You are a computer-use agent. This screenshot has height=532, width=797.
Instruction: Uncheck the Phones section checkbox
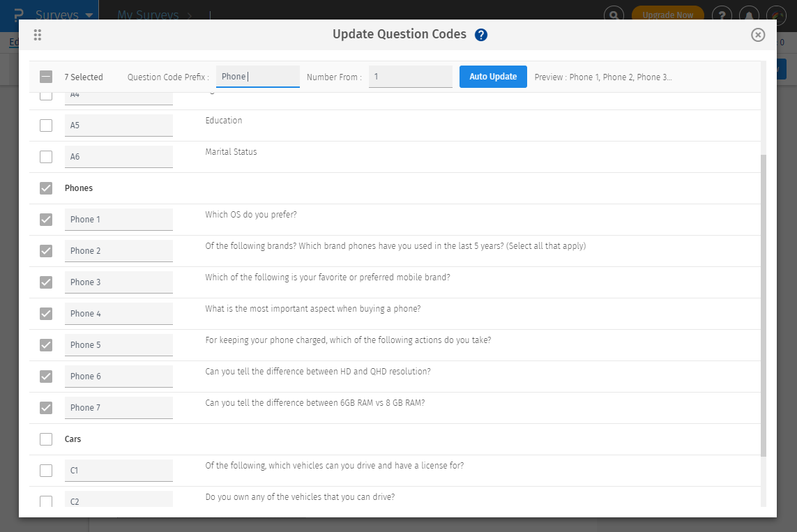pyautogui.click(x=46, y=188)
